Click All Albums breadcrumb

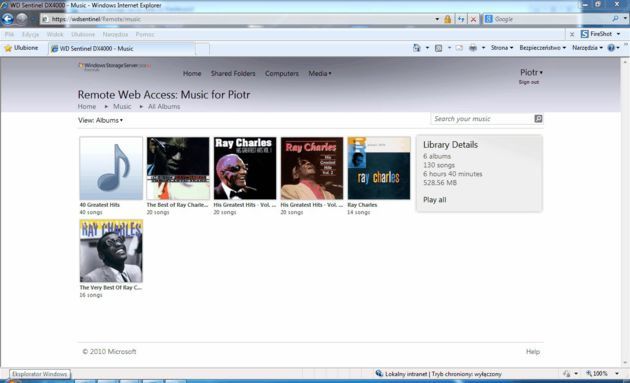coord(164,107)
